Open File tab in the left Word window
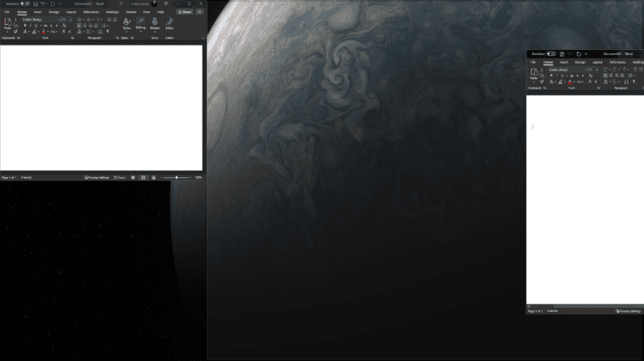The height and width of the screenshot is (361, 644). pyautogui.click(x=7, y=12)
